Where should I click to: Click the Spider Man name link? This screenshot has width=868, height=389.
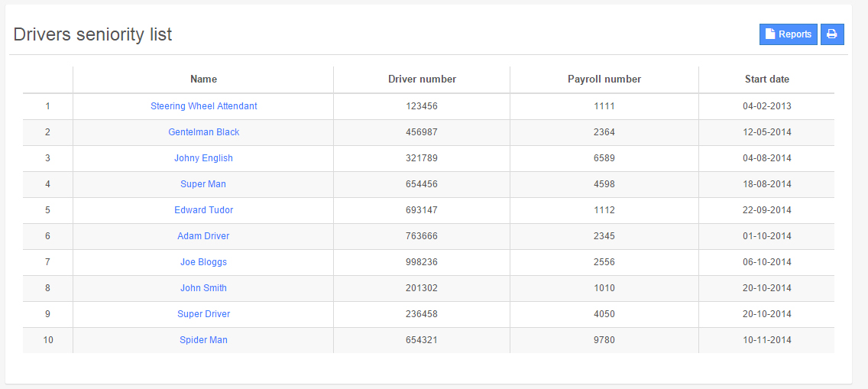point(203,340)
